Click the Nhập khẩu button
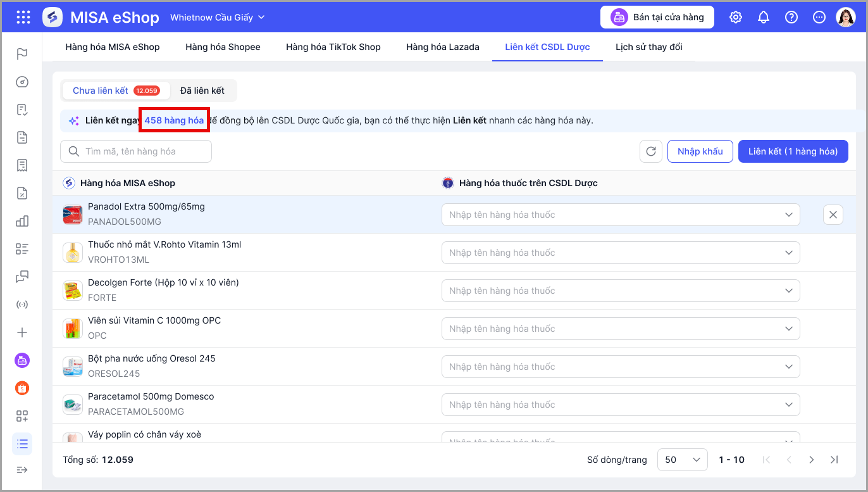The height and width of the screenshot is (492, 868). (x=700, y=151)
